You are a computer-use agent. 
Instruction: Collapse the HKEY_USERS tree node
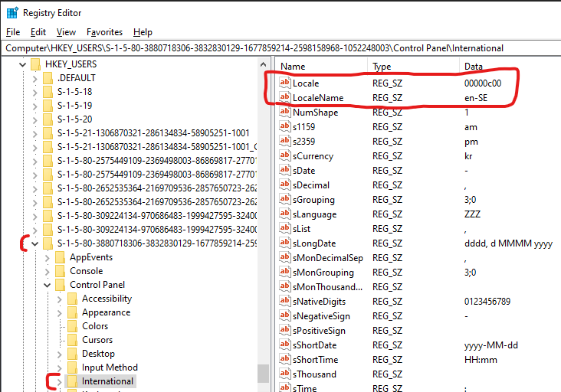click(x=22, y=64)
